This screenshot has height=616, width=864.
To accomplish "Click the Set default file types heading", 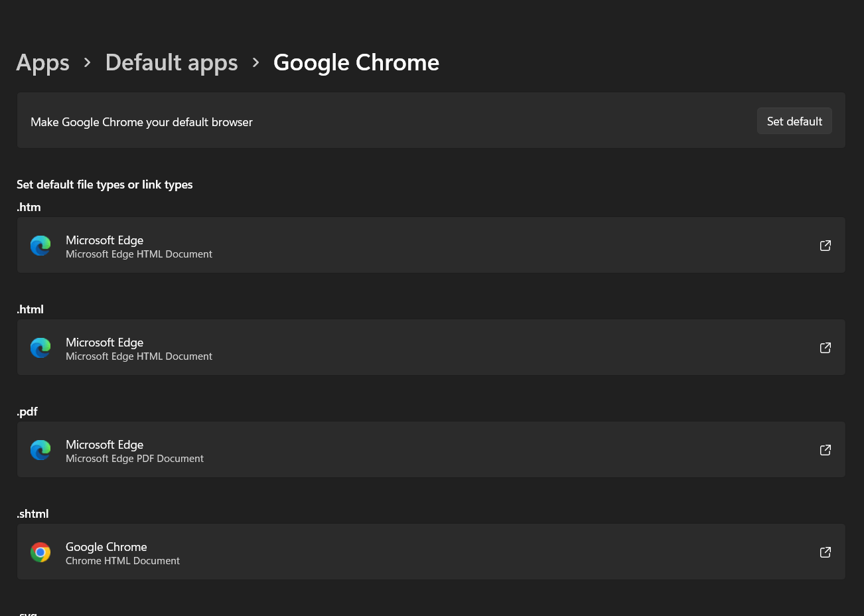I will pos(105,185).
